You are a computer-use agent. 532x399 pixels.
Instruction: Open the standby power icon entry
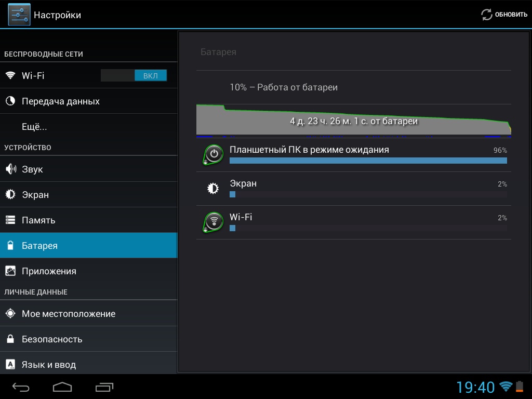213,154
